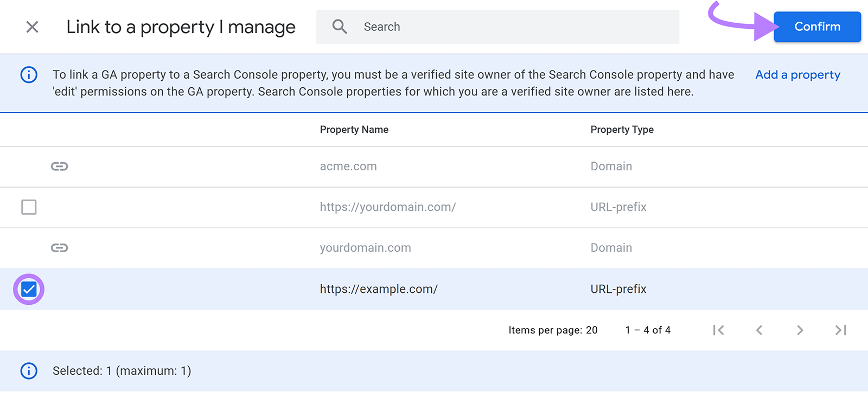Open the Add a property link
This screenshot has width=868, height=404.
(797, 75)
